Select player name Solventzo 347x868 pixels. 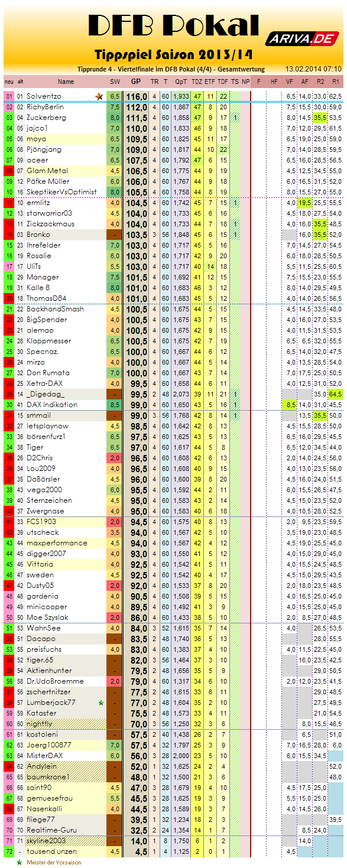point(44,96)
